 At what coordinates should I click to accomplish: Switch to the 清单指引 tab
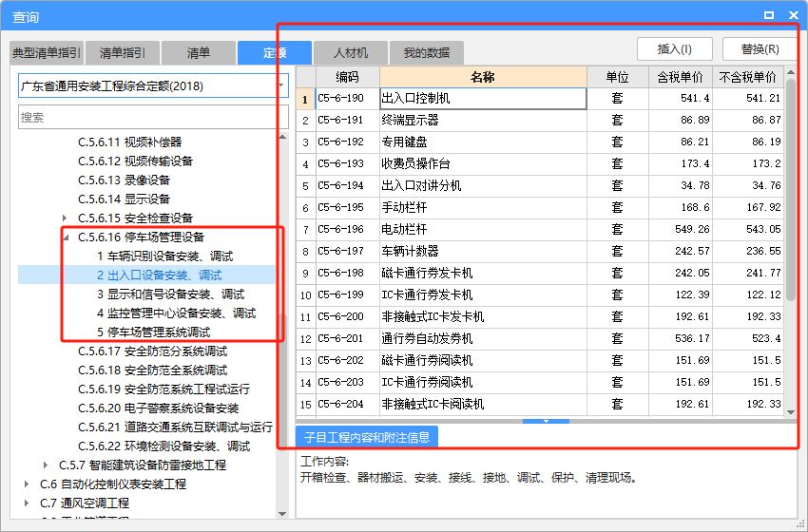click(x=122, y=52)
